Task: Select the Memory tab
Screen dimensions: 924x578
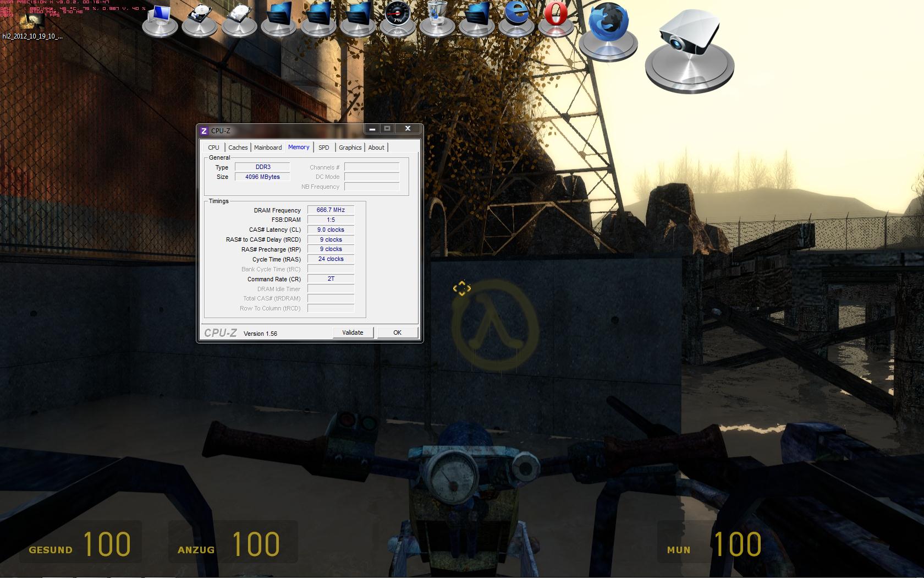Action: (299, 147)
